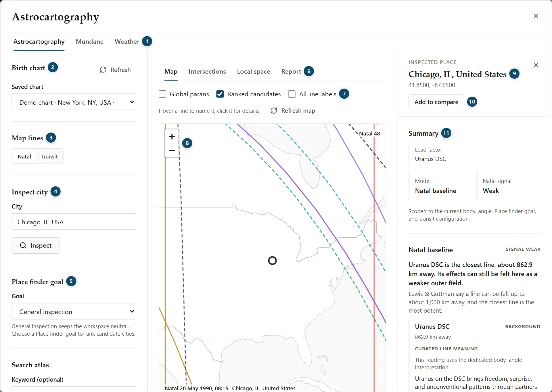The height and width of the screenshot is (392, 552).
Task: Open the Weather tab
Action: (x=127, y=42)
